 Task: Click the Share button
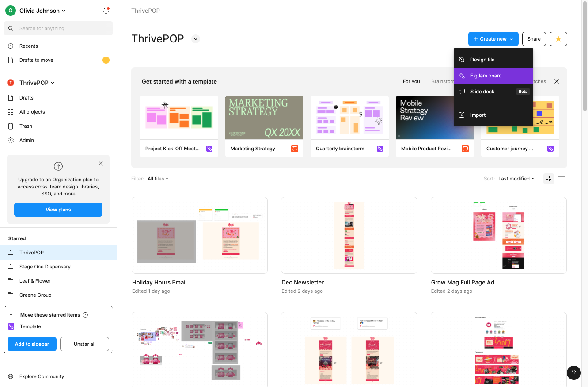pos(534,39)
